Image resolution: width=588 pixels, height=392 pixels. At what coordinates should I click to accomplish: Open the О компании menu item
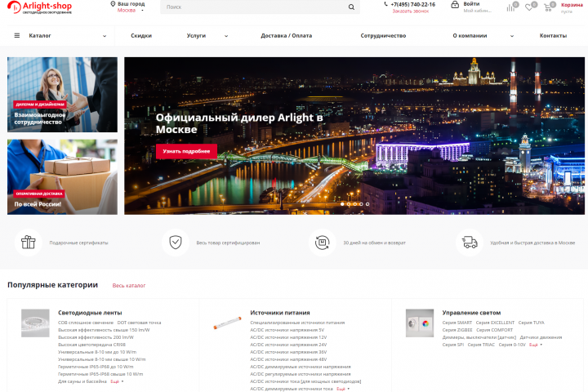point(470,36)
